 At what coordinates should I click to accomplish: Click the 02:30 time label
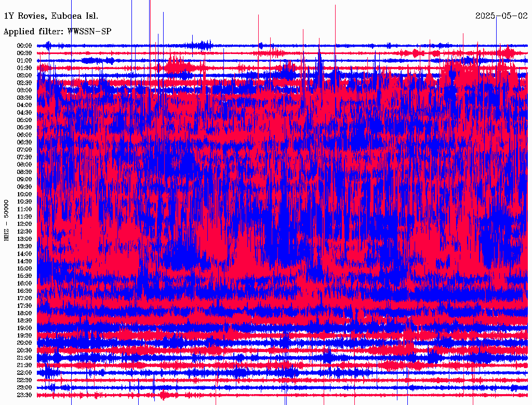[x=24, y=83]
